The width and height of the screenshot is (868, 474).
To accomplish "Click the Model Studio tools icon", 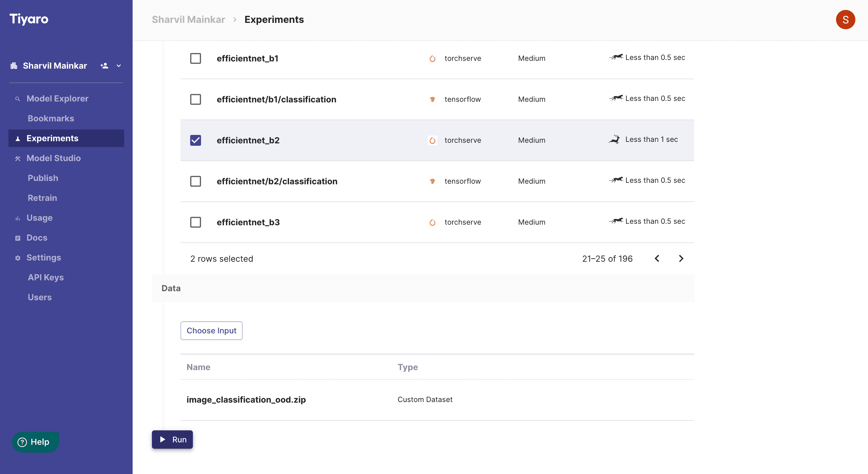I will pyautogui.click(x=18, y=158).
